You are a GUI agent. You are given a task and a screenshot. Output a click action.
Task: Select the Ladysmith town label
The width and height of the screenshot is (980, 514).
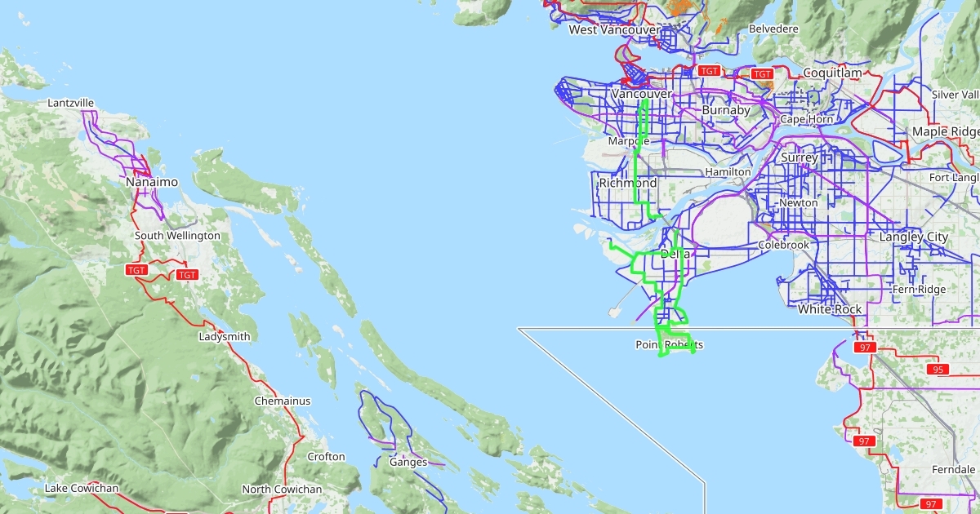(224, 336)
